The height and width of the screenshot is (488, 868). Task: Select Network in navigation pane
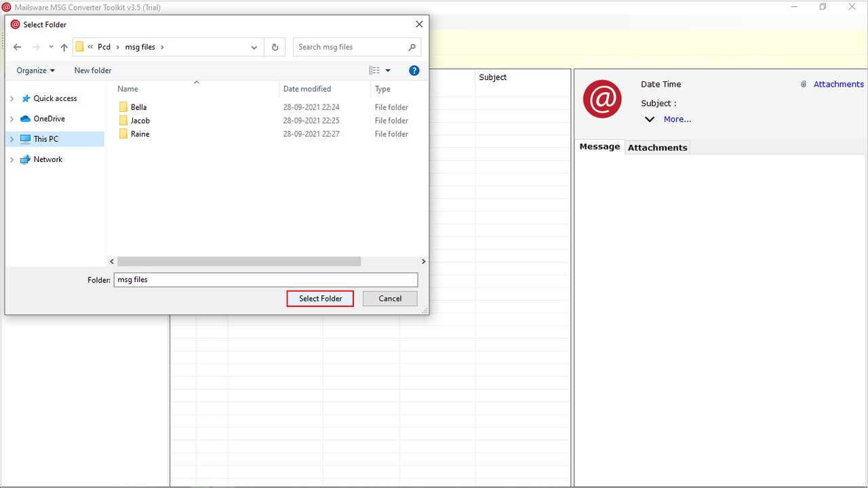(48, 159)
